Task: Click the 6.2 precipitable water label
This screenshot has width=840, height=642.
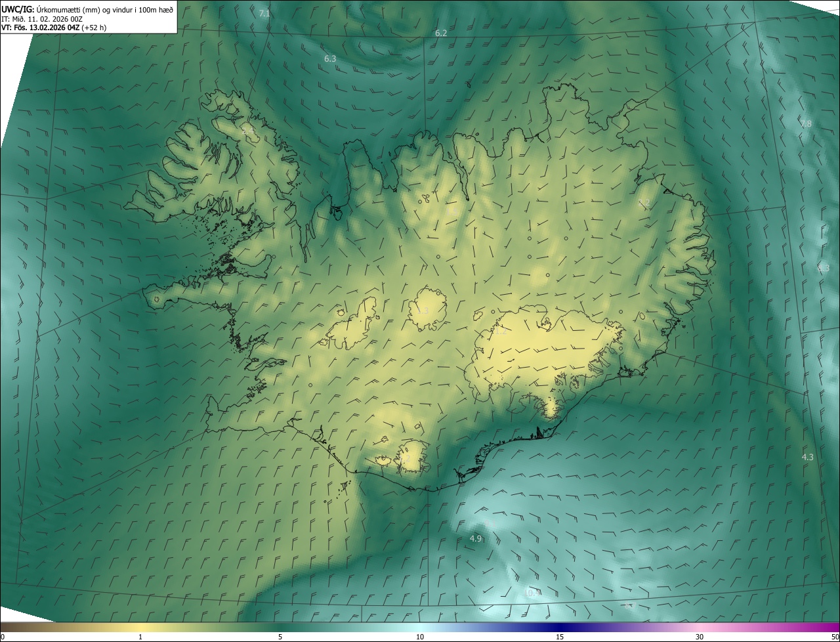Action: [441, 33]
